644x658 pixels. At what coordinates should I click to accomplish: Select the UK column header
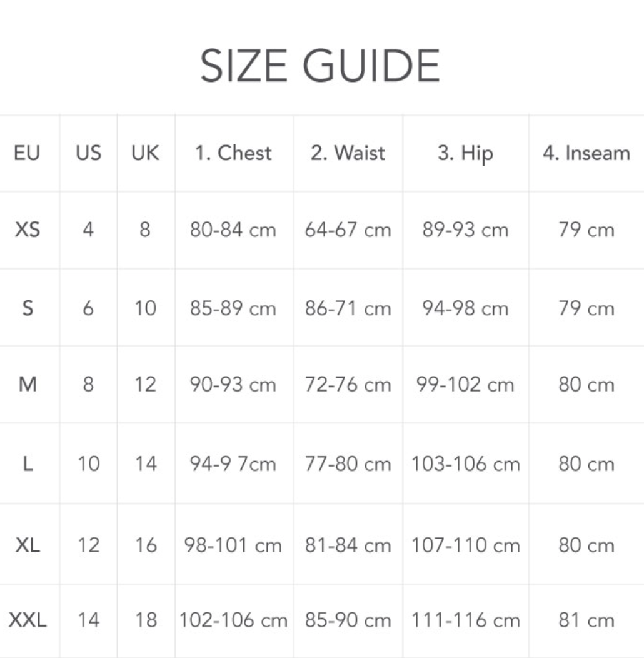tap(145, 153)
